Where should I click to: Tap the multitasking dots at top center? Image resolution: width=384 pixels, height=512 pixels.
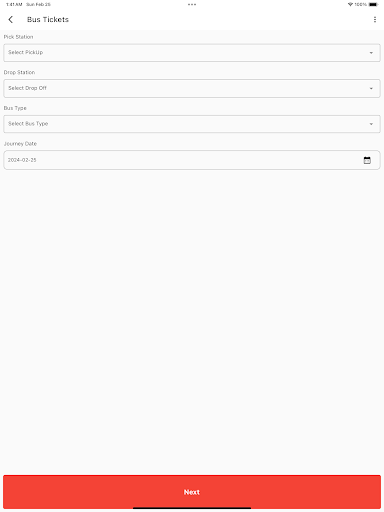coord(192,4)
